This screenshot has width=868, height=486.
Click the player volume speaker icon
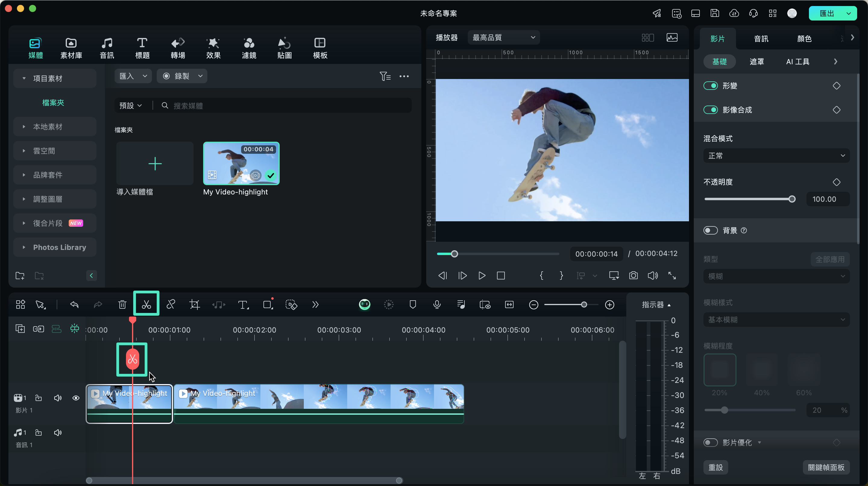pos(653,275)
